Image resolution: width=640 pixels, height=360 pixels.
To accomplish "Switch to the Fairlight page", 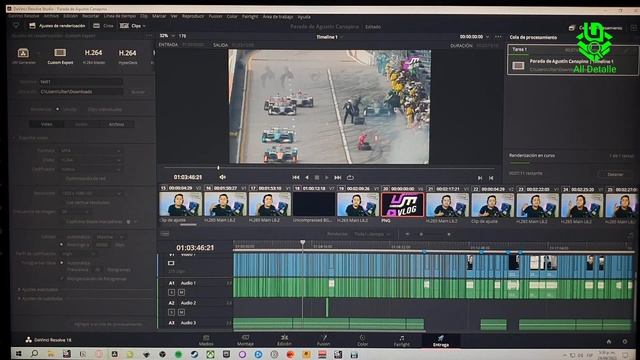I will coord(402,340).
